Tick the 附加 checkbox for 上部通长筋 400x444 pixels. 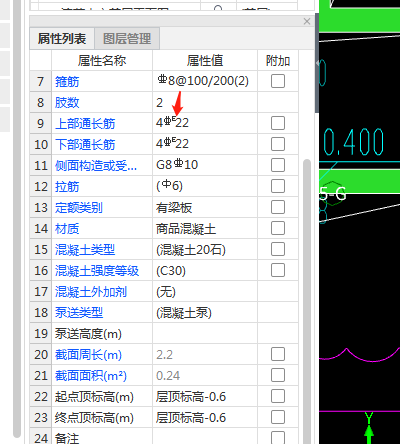pos(278,123)
